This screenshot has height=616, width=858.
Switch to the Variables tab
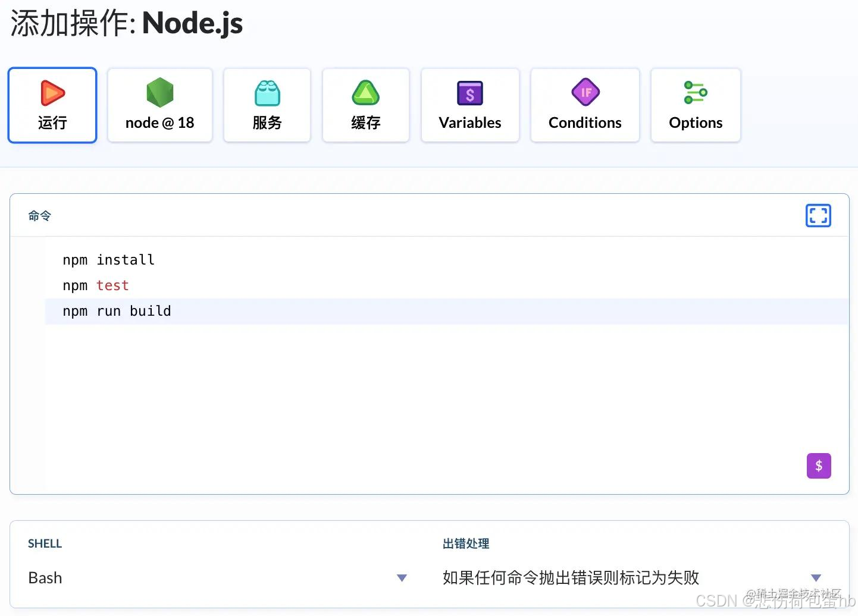[470, 105]
